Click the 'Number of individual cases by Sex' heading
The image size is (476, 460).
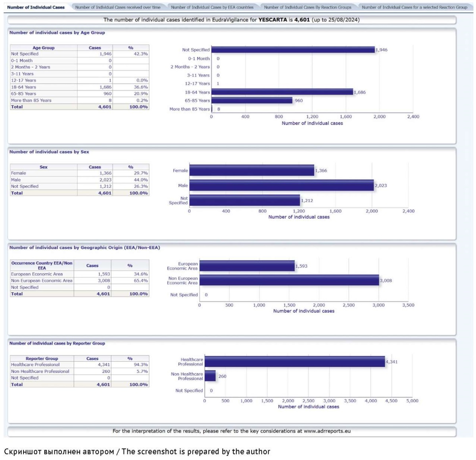point(49,152)
